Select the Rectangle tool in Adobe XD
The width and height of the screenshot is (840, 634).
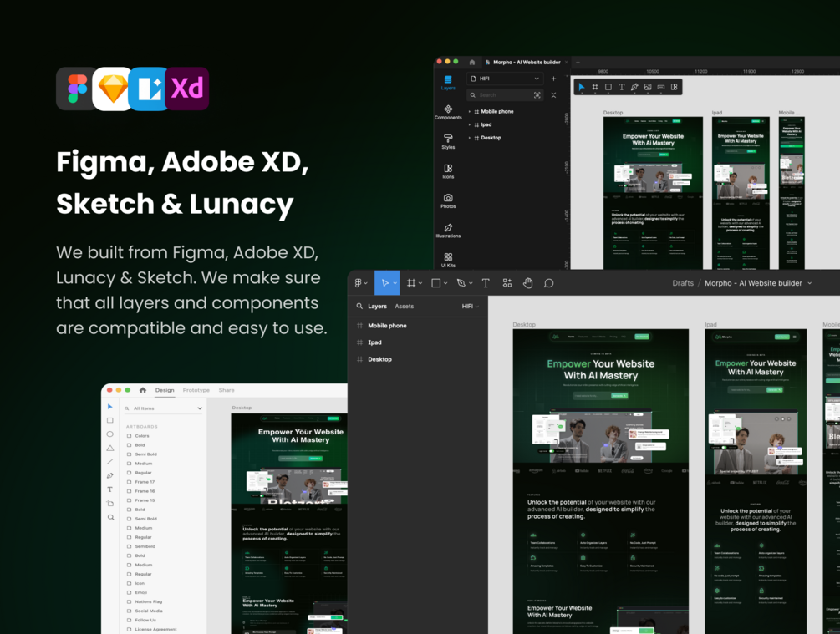109,420
